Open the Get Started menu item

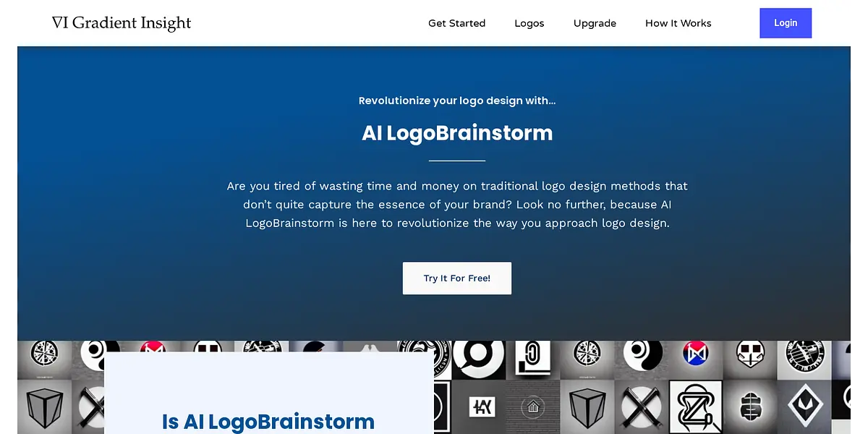(x=456, y=23)
